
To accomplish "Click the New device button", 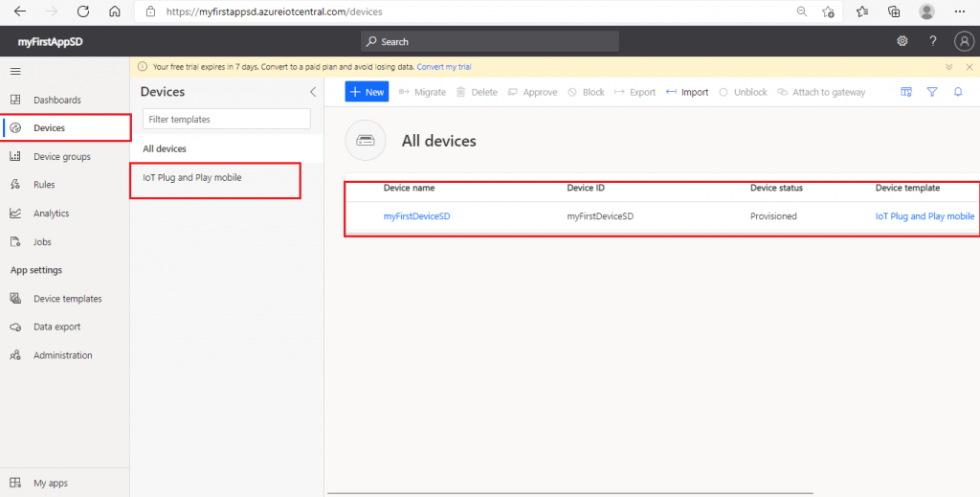I will [x=367, y=92].
